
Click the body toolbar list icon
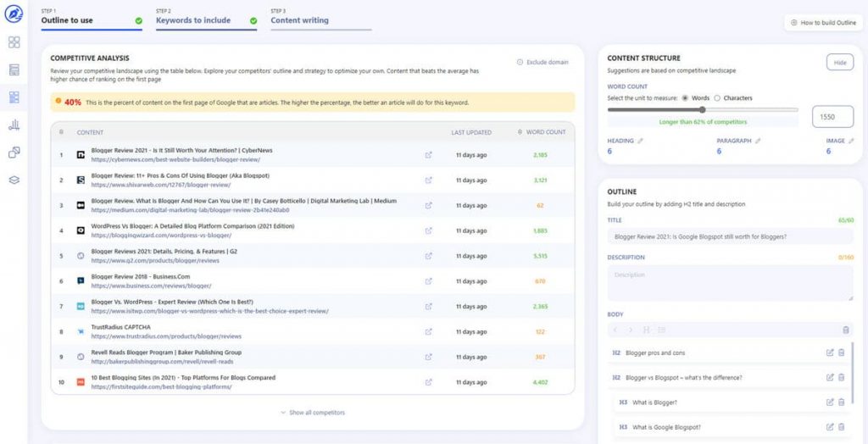661,330
